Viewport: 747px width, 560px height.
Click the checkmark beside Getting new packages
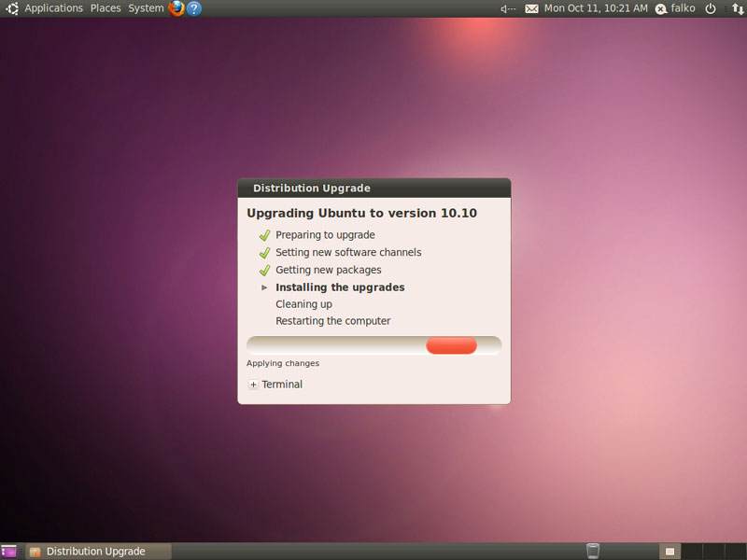pyautogui.click(x=264, y=270)
